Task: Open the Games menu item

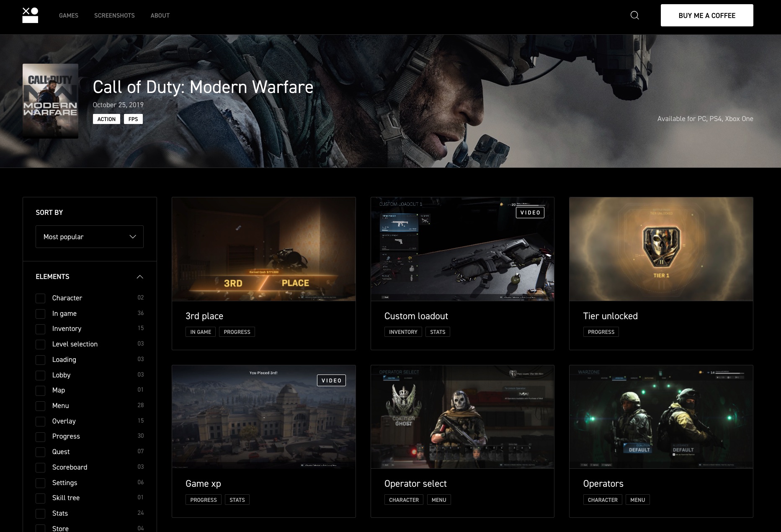Action: pos(69,15)
